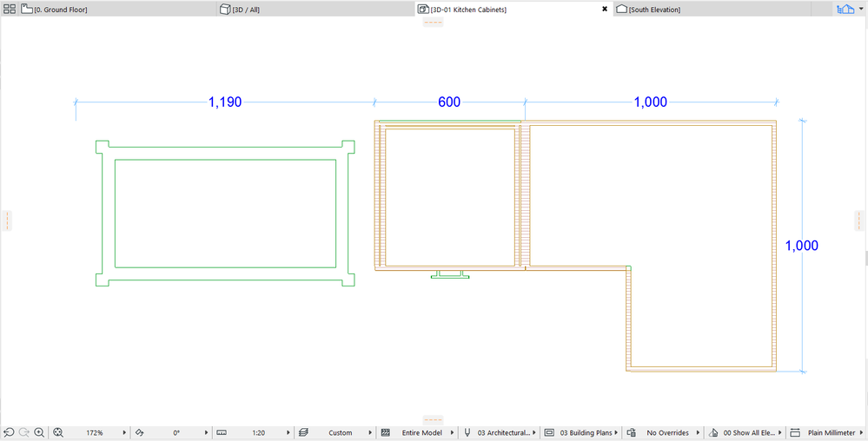
Task: Click the Entire Model label
Action: (422, 432)
